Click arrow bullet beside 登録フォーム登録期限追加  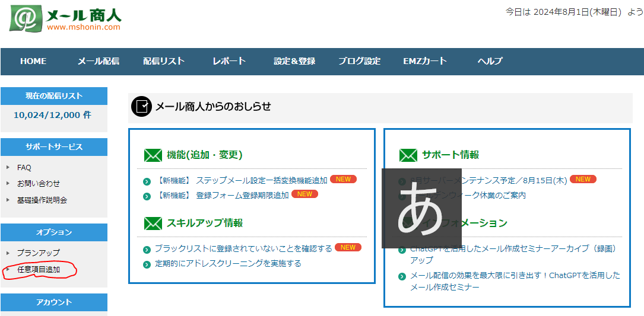point(147,197)
